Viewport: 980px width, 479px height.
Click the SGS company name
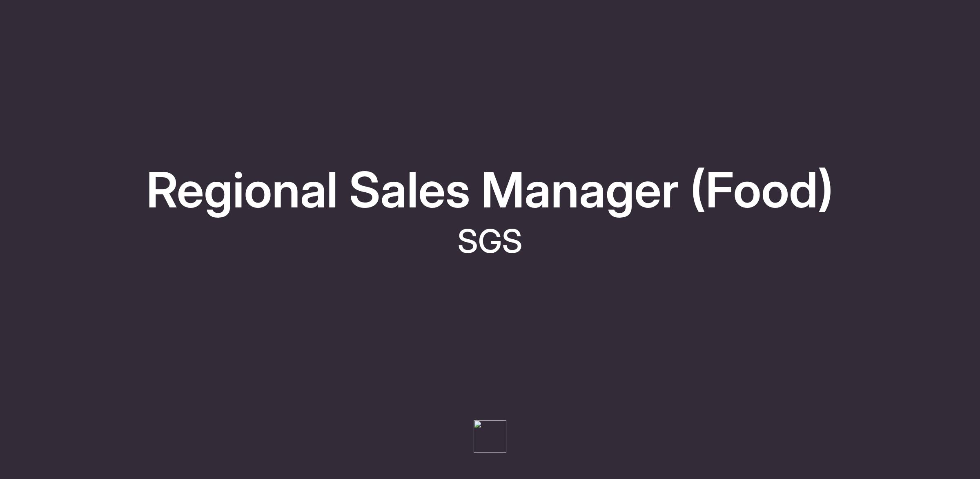pos(490,241)
